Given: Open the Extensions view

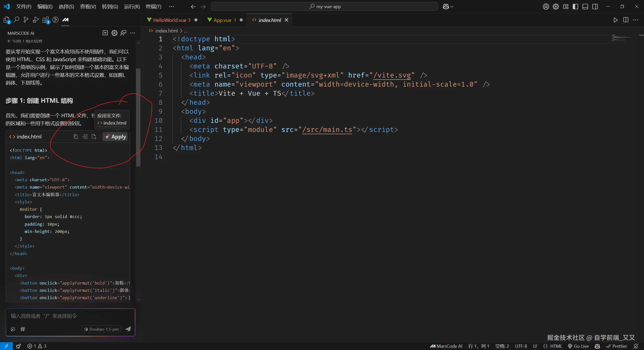Looking at the screenshot, I should 46,20.
